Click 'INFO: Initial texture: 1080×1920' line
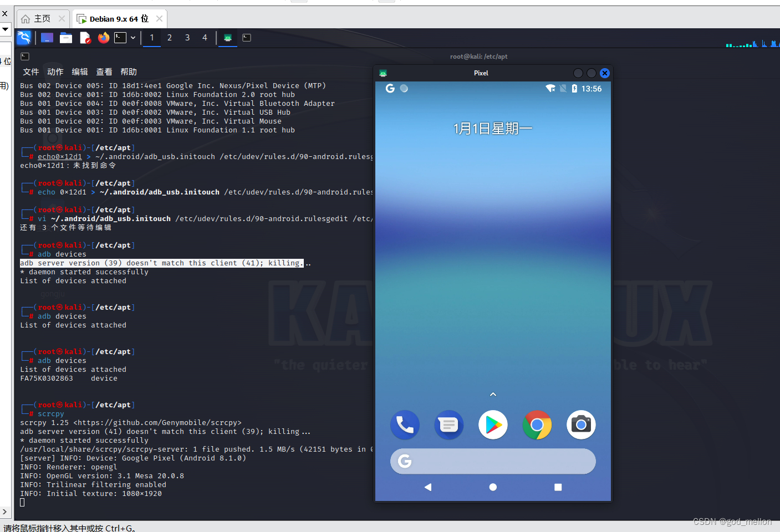The height and width of the screenshot is (532, 780). 91,494
